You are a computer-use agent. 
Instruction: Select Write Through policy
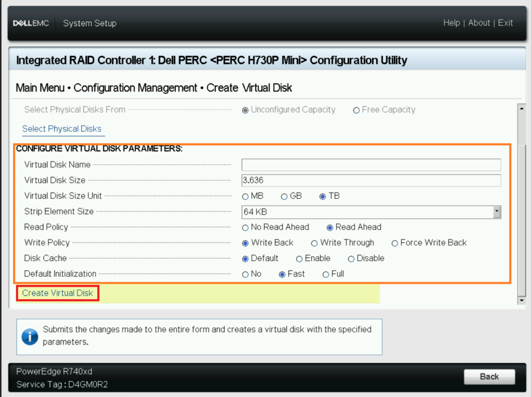[x=314, y=243]
